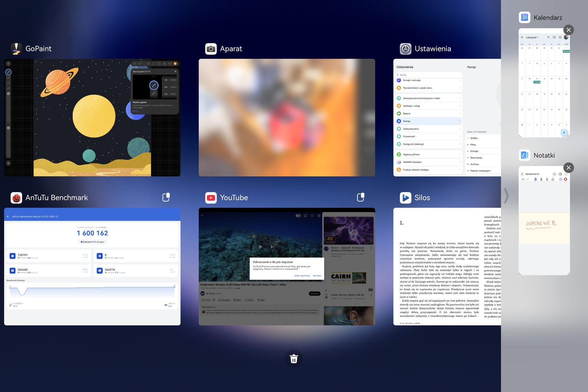The width and height of the screenshot is (588, 392).
Task: Toggle split-screen icon for AnTuTu Benchmark
Action: pos(166,197)
